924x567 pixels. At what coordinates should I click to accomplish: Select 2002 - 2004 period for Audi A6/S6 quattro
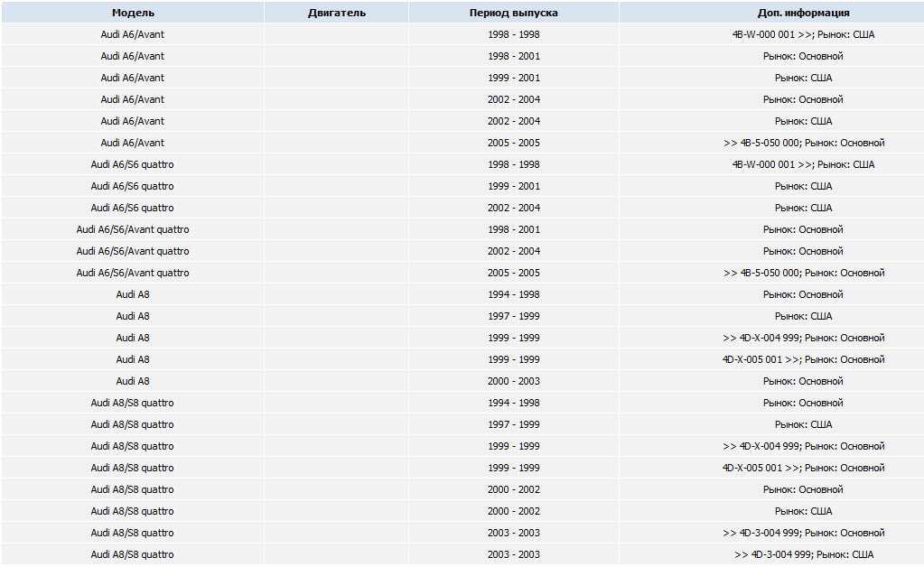513,208
